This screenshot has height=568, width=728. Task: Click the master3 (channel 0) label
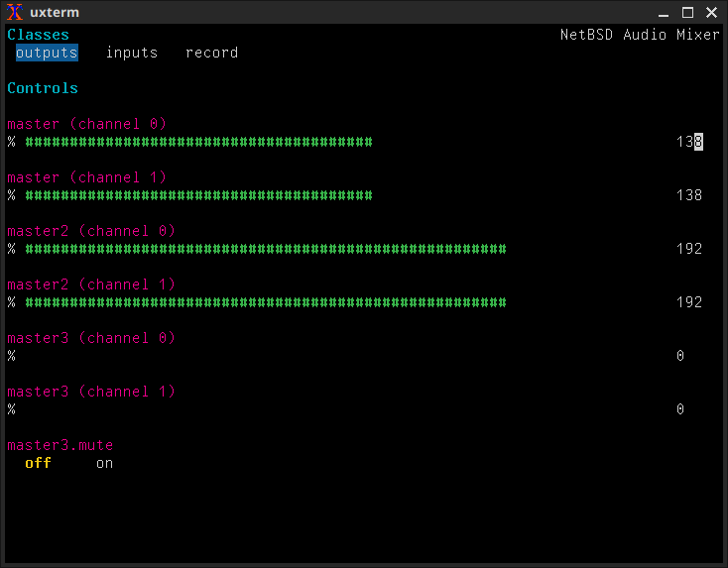coord(91,338)
